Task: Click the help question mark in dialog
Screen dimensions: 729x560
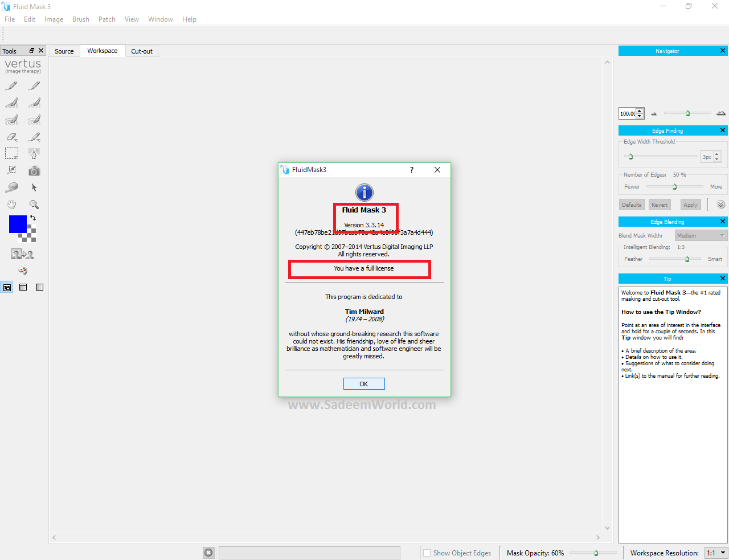Action: (412, 170)
